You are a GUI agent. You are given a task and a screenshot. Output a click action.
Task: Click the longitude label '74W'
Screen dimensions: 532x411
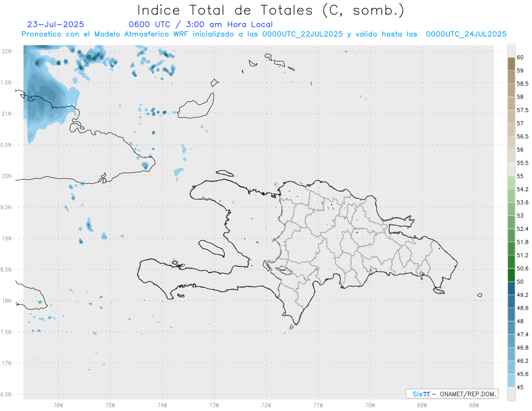(x=162, y=405)
